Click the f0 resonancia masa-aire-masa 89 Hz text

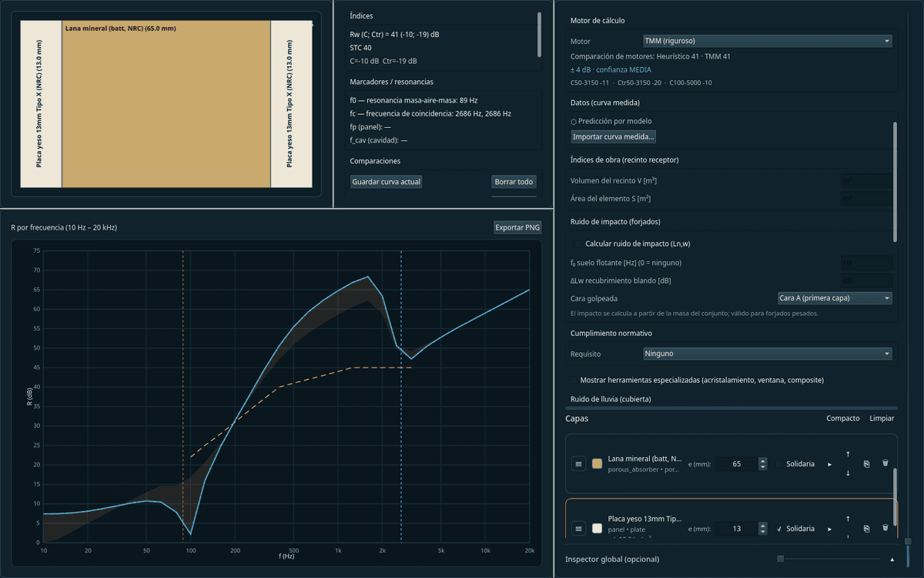413,100
